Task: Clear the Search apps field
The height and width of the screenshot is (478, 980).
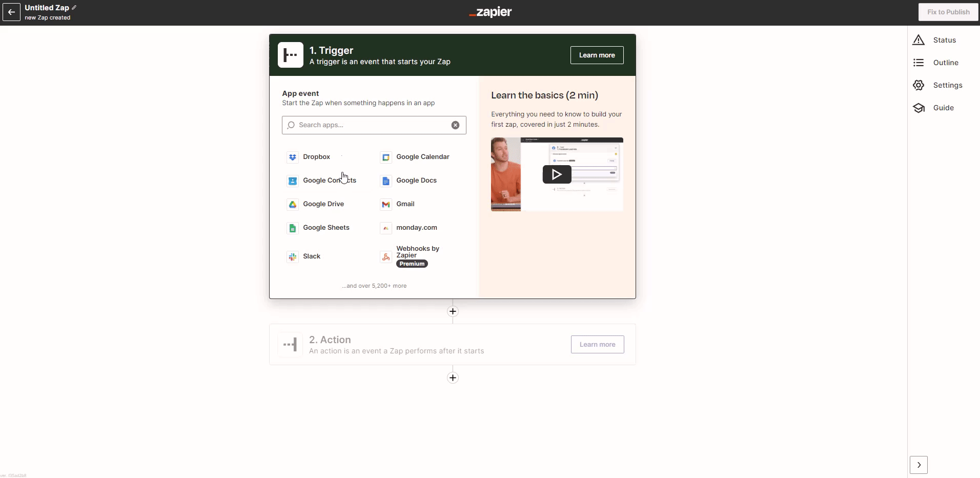Action: (455, 125)
